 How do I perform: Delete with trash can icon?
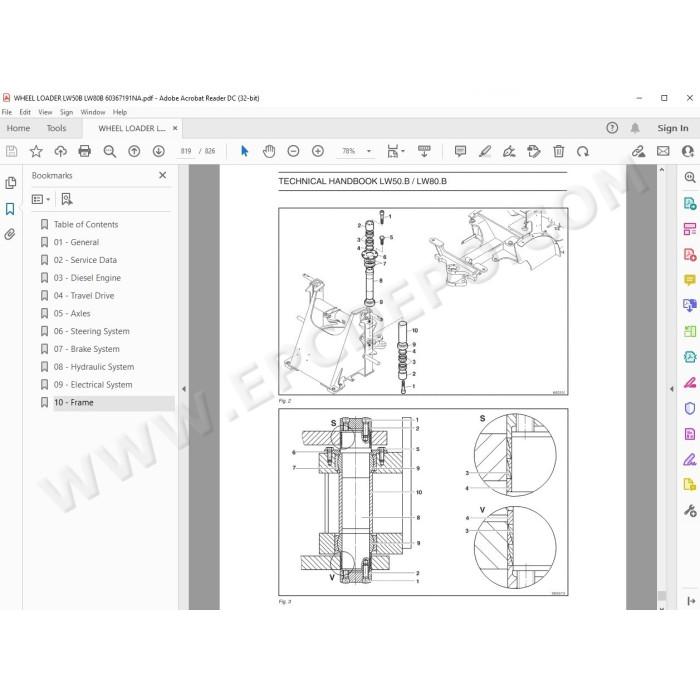coord(558,151)
